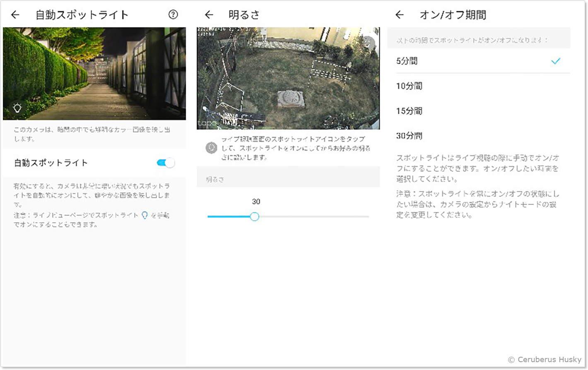Viewport: 588px width, 370px height.
Task: Go back from 明るさ screen
Action: click(x=209, y=15)
